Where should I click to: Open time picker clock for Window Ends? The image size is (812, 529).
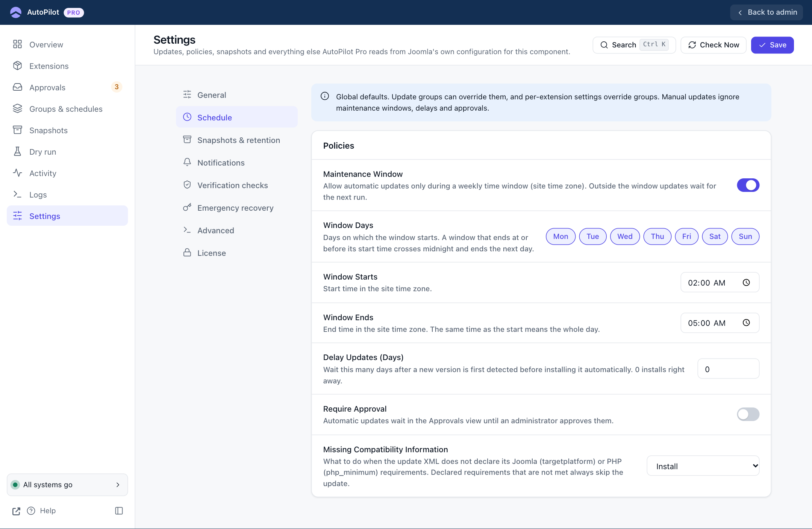[x=746, y=323]
